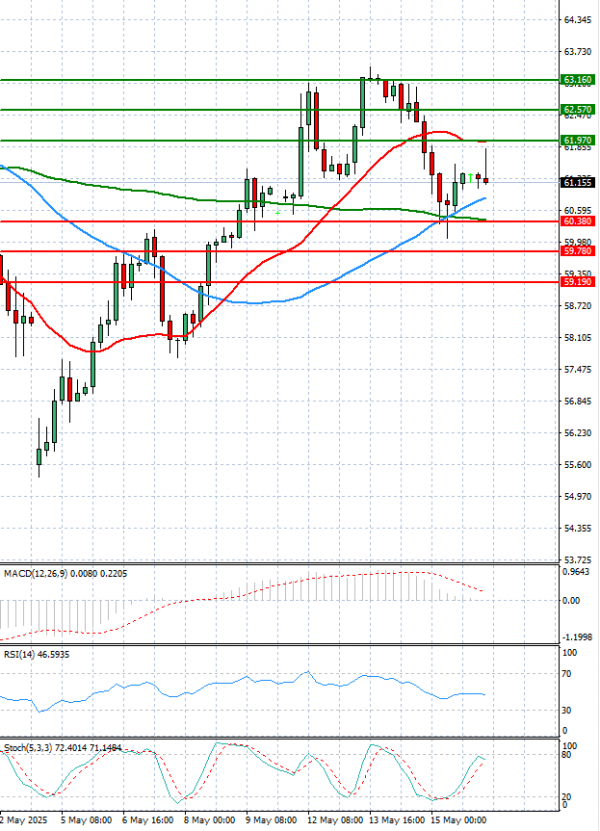Viewport: 600px width, 831px height.
Task: Click the 15 May 00:00 time label
Action: [458, 817]
